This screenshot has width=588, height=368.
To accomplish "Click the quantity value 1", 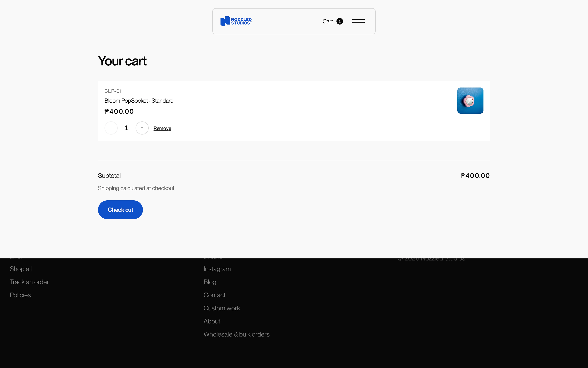I will tap(126, 128).
